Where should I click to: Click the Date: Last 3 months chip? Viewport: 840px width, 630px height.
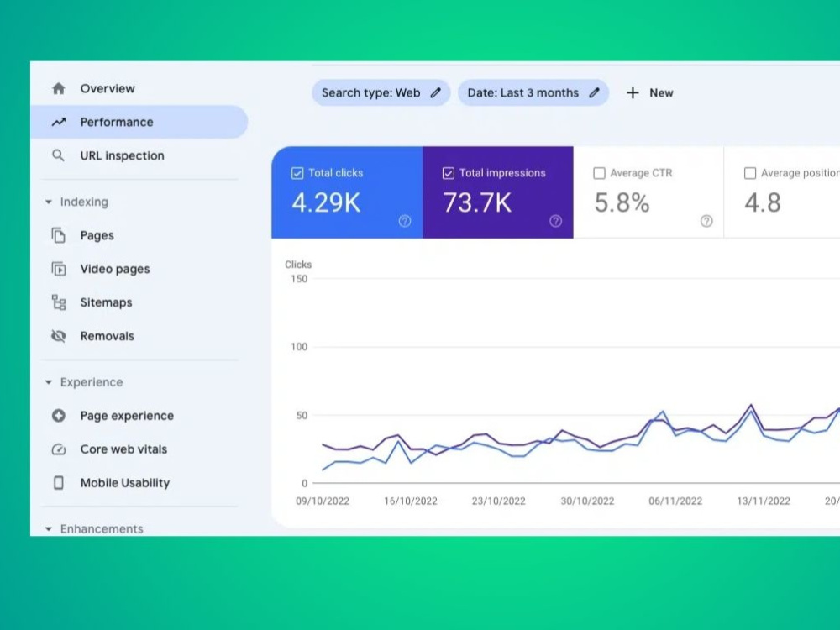pyautogui.click(x=533, y=92)
